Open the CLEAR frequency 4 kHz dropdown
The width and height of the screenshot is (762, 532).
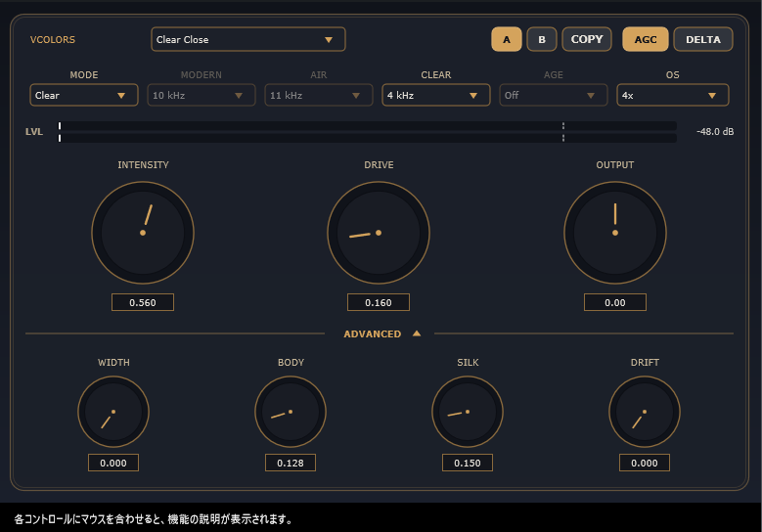click(x=436, y=95)
